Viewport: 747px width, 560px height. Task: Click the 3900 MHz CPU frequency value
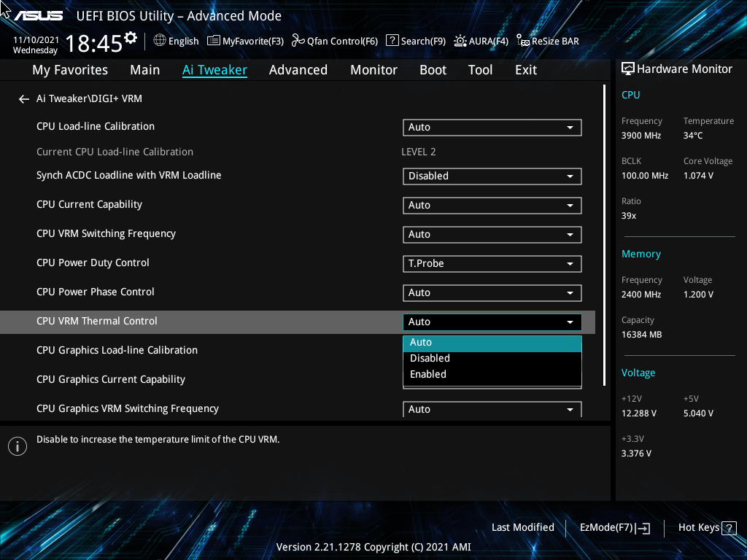[x=640, y=136]
